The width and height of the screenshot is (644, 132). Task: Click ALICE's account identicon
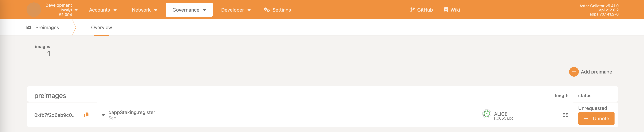(486, 114)
